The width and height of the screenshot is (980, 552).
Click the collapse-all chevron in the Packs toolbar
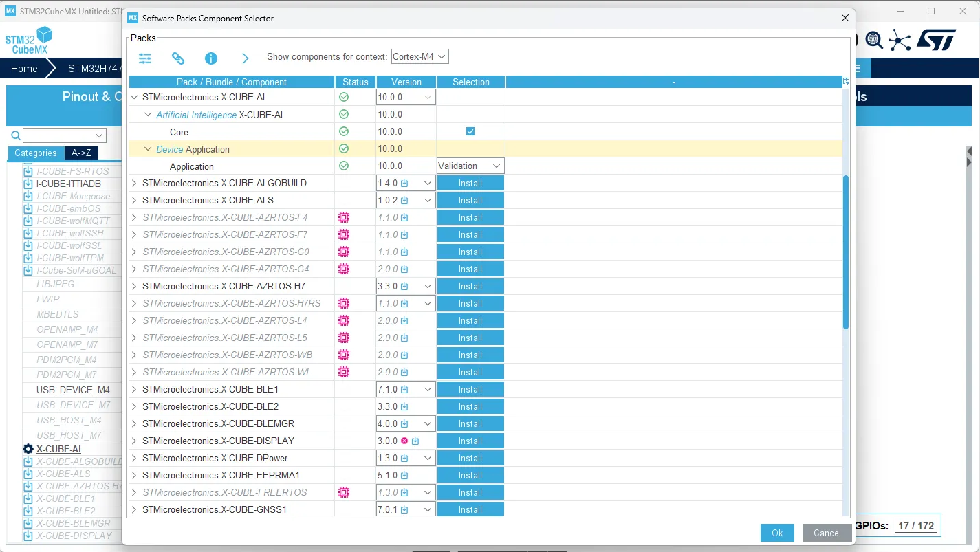(245, 58)
